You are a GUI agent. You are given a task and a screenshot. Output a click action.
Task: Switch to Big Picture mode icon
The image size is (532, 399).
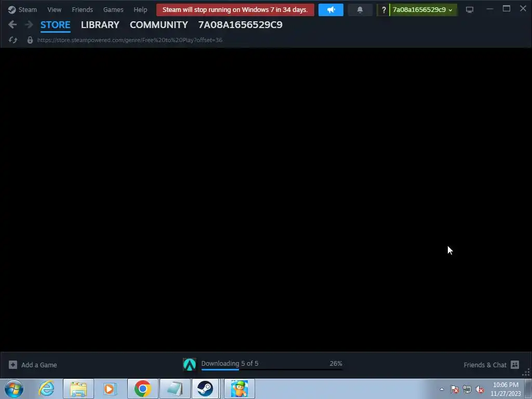470,10
